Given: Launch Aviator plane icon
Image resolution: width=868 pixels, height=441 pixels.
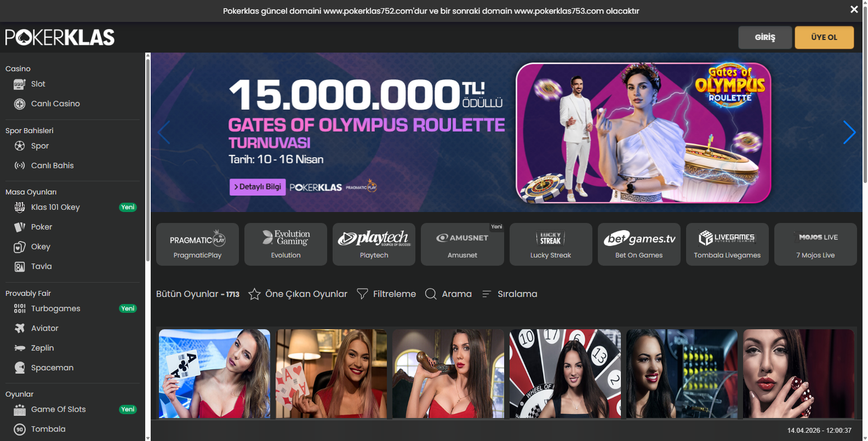Looking at the screenshot, I should (x=20, y=328).
